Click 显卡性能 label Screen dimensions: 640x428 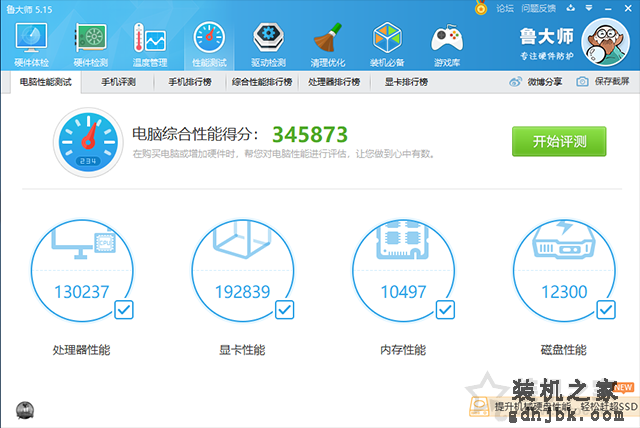click(x=242, y=350)
